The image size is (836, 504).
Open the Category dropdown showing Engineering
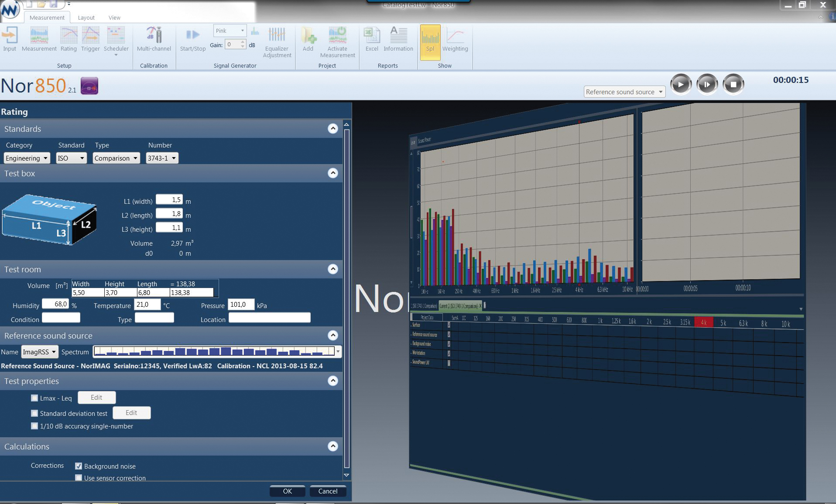(x=27, y=158)
